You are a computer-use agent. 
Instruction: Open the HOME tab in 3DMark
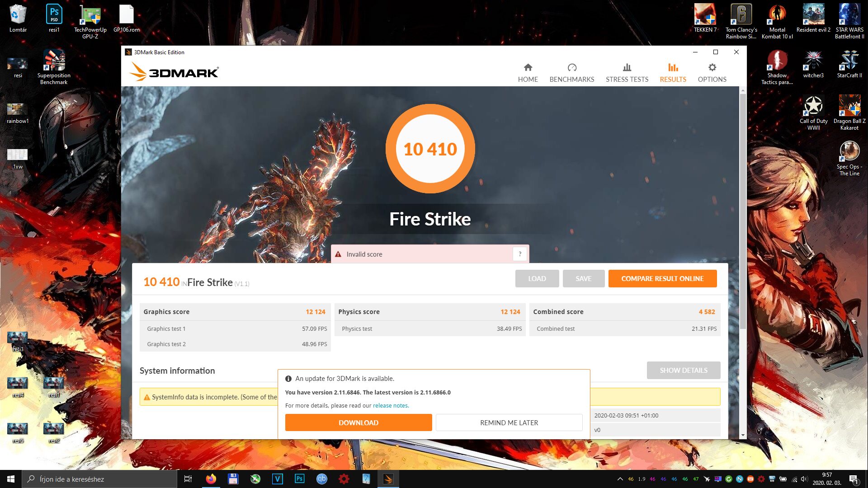point(528,73)
